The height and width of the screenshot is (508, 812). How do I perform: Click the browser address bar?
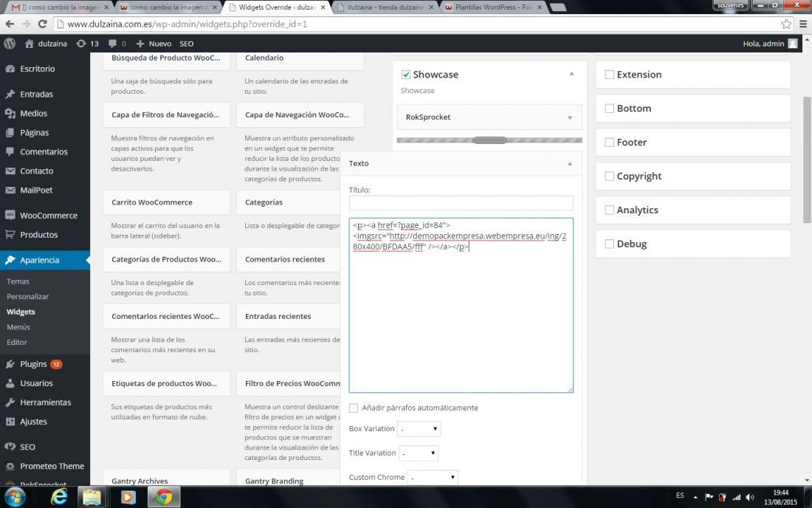419,24
